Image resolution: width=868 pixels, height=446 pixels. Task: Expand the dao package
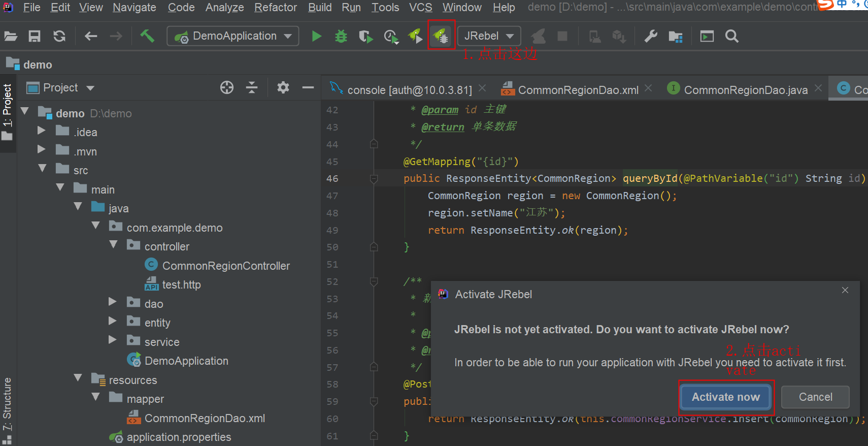(x=113, y=302)
